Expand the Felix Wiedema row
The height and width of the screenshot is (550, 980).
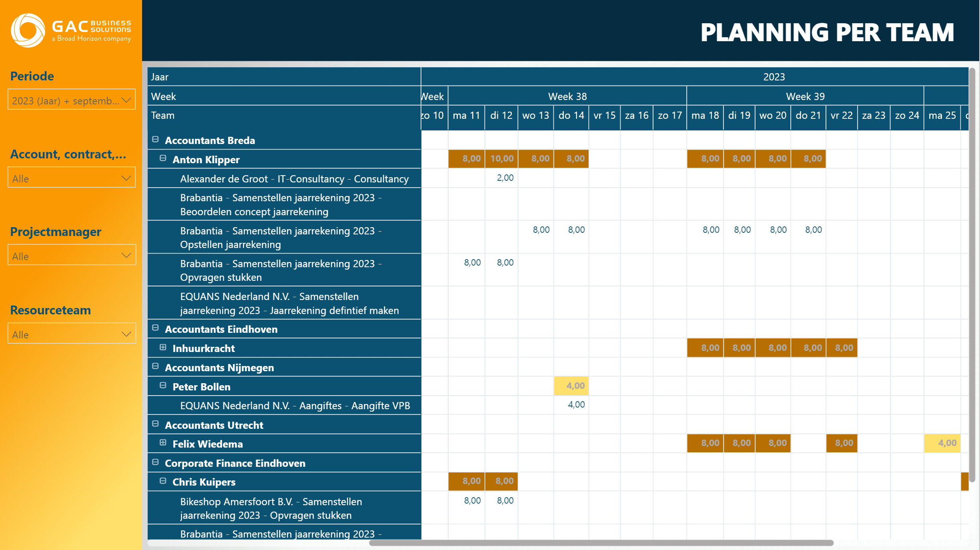pos(163,443)
